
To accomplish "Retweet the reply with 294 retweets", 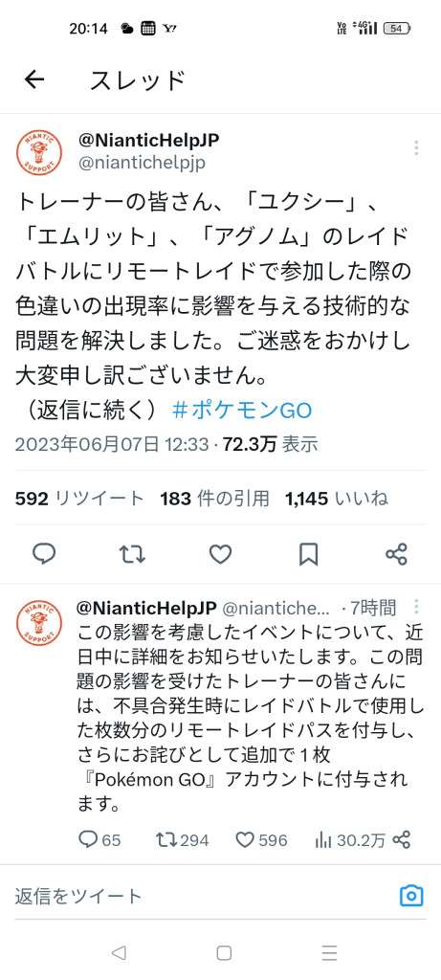I will (182, 839).
